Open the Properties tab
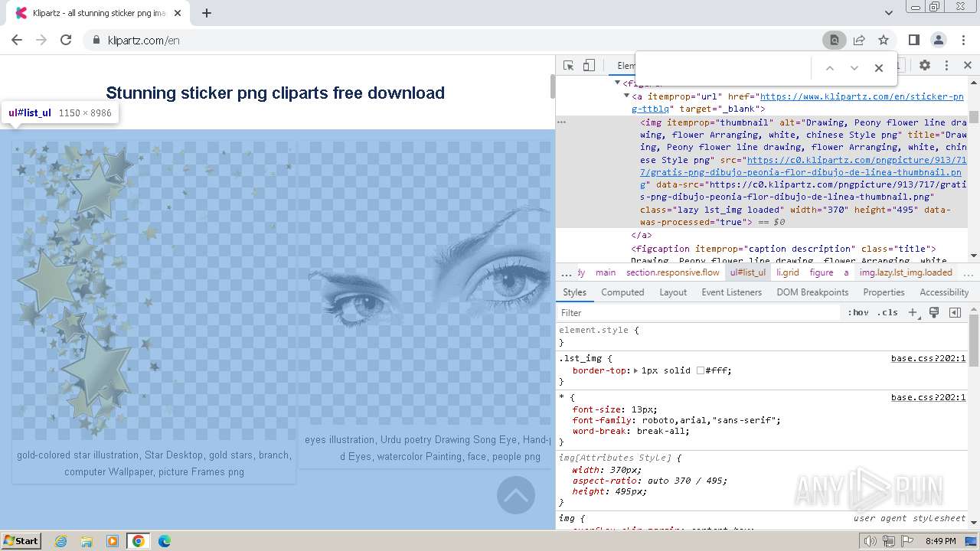 pos(884,292)
